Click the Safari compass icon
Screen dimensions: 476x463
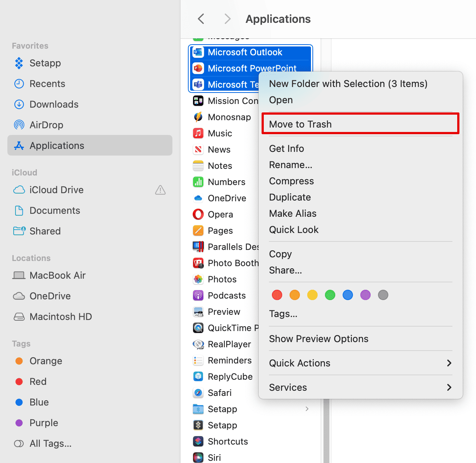click(198, 393)
